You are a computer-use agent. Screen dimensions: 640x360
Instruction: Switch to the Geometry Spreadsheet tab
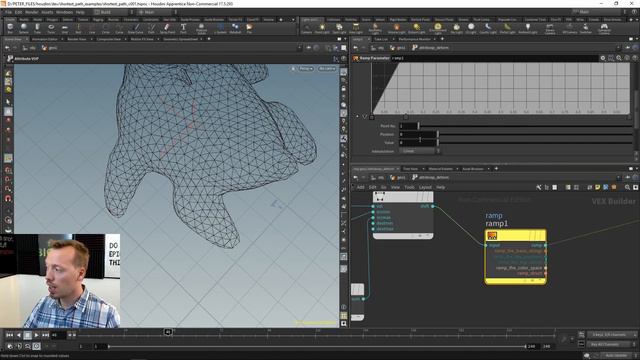[x=180, y=39]
